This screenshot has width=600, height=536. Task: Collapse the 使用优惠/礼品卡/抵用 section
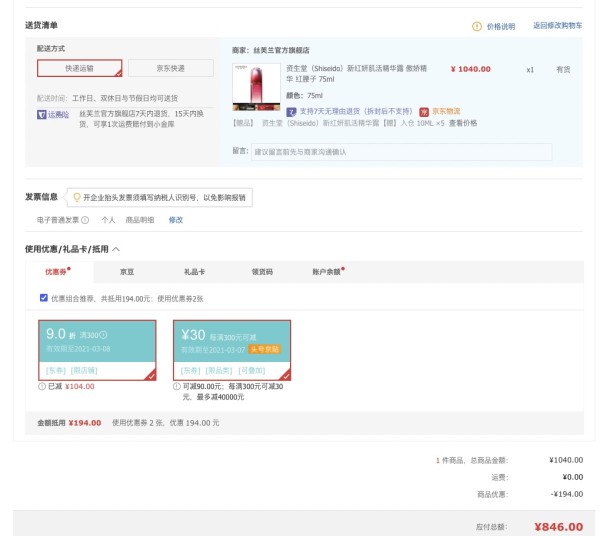[116, 249]
